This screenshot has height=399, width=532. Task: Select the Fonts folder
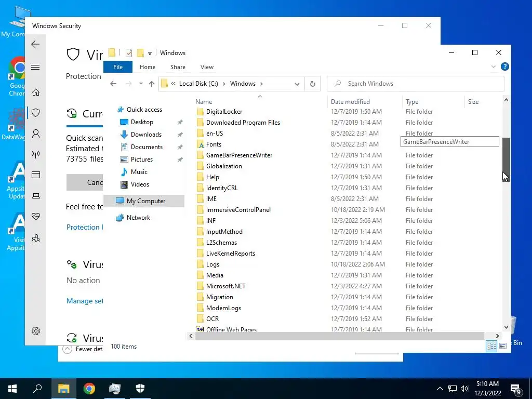[x=214, y=144]
